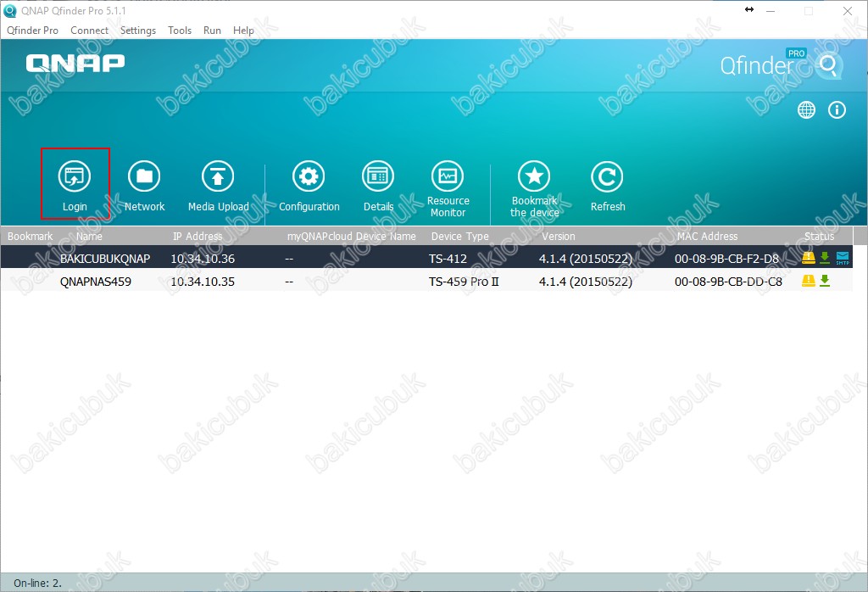Viewport: 868px width, 592px height.
Task: Click the Login toolbar icon
Action: [x=75, y=176]
